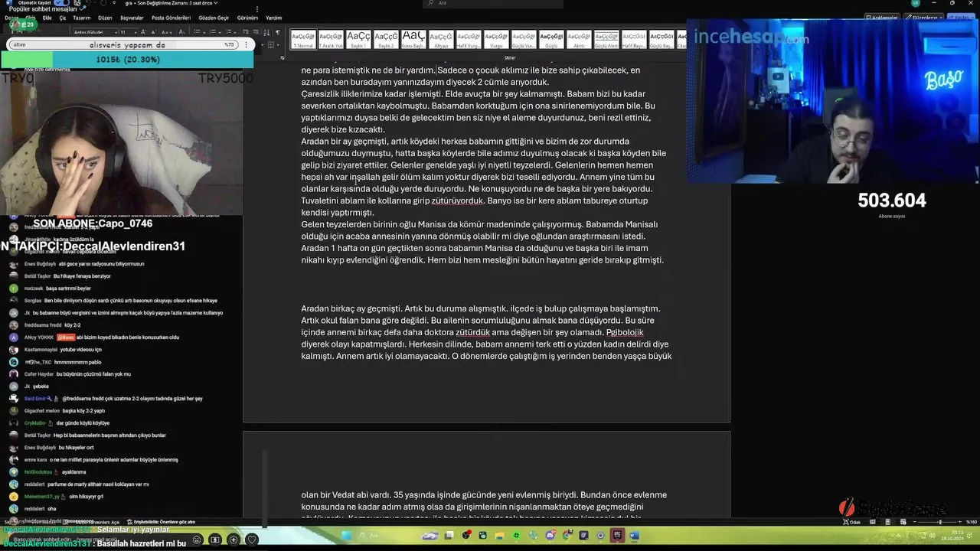Click the underlined word 'zütürdük'
980x551 pixels.
tap(472, 332)
